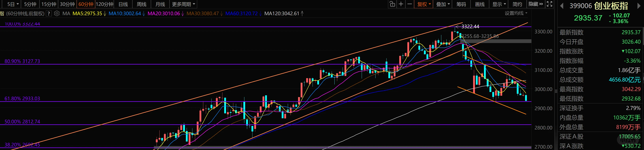Select the 61.80% 2933.03 Fibonacci line label
644x150 pixels.
[x=22, y=99]
